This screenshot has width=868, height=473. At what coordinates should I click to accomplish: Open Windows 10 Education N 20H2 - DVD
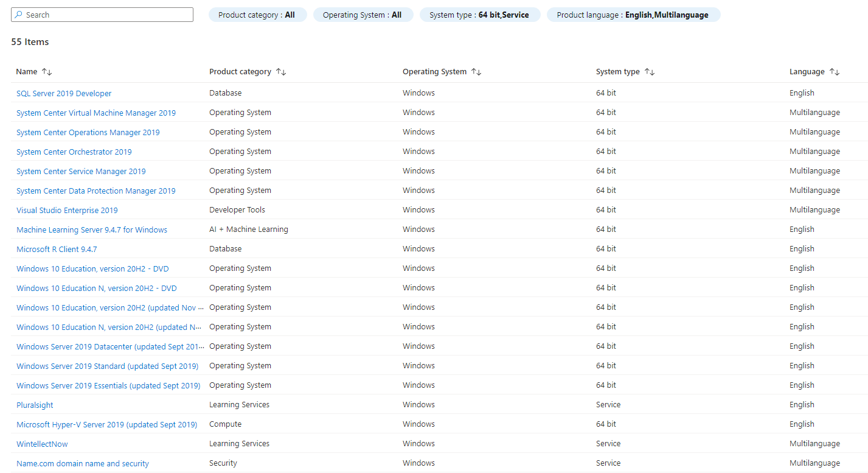pyautogui.click(x=97, y=288)
